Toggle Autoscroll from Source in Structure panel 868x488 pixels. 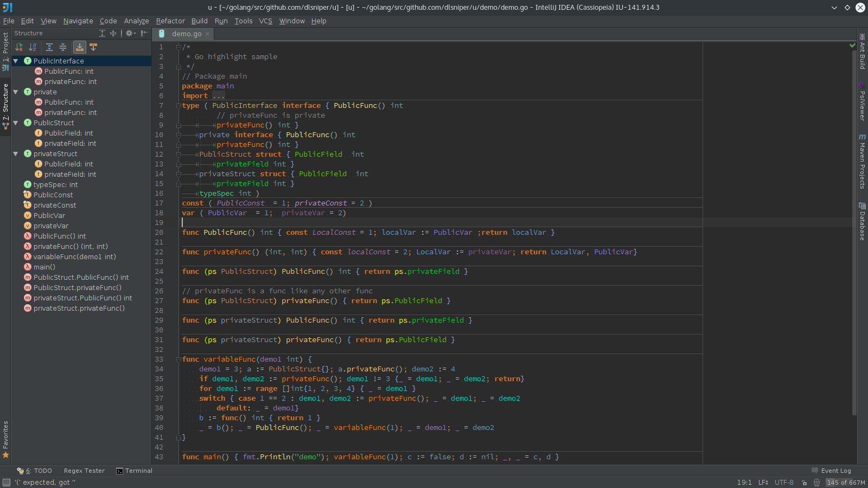click(93, 47)
